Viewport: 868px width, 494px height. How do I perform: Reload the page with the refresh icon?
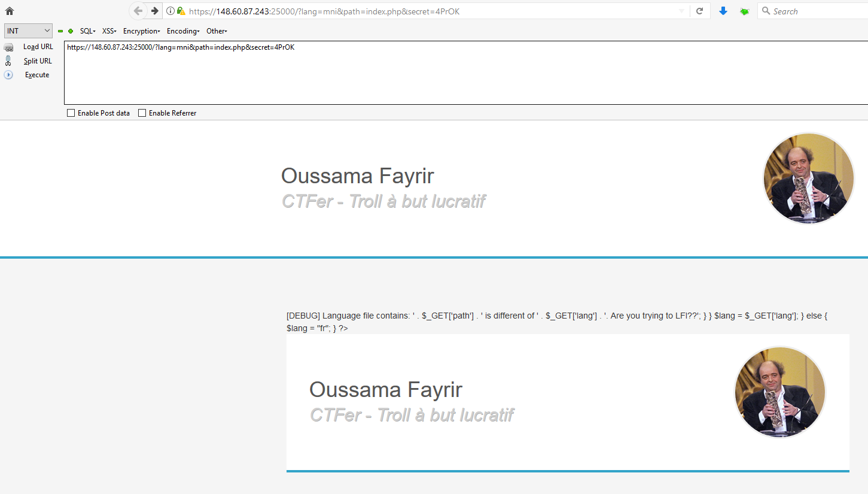699,11
